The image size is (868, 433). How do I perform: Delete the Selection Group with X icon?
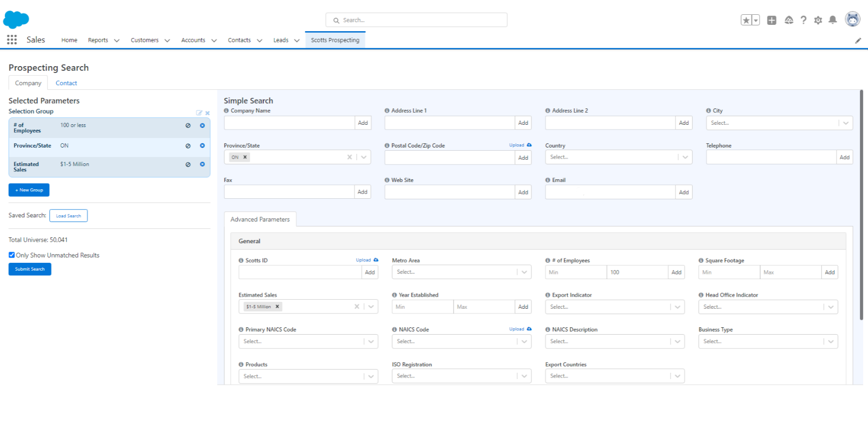[207, 113]
